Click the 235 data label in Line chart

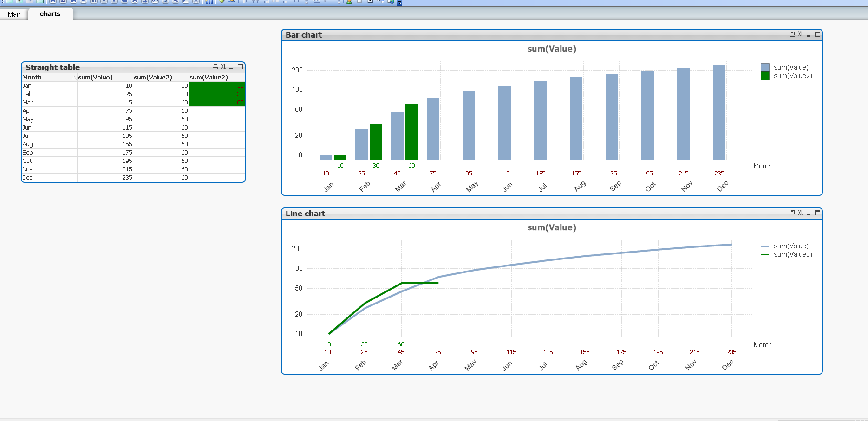tap(731, 352)
